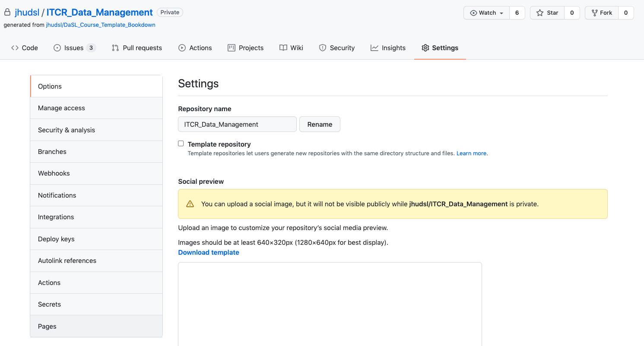Open the jhudsl owner link

pyautogui.click(x=27, y=13)
